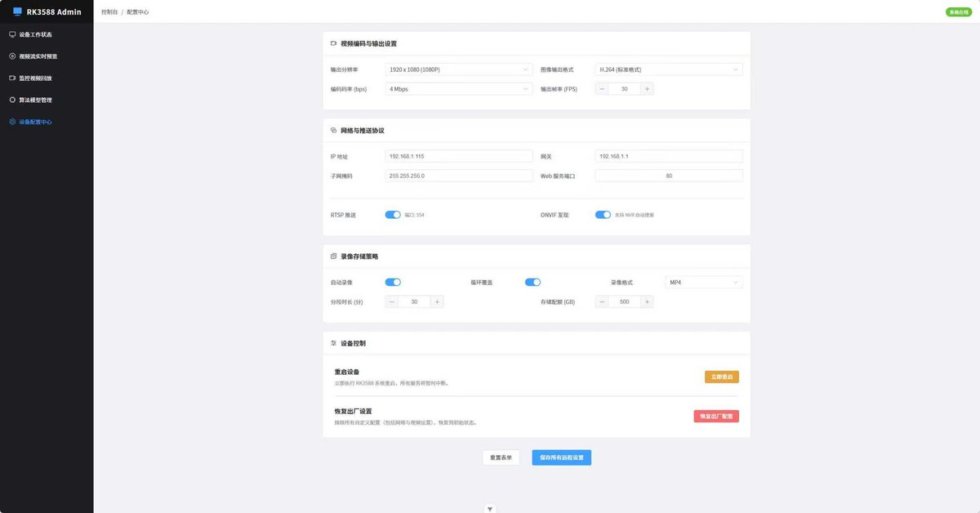Click the RK3588 Admin monitor logo icon
This screenshot has width=980, height=513.
tap(17, 11)
